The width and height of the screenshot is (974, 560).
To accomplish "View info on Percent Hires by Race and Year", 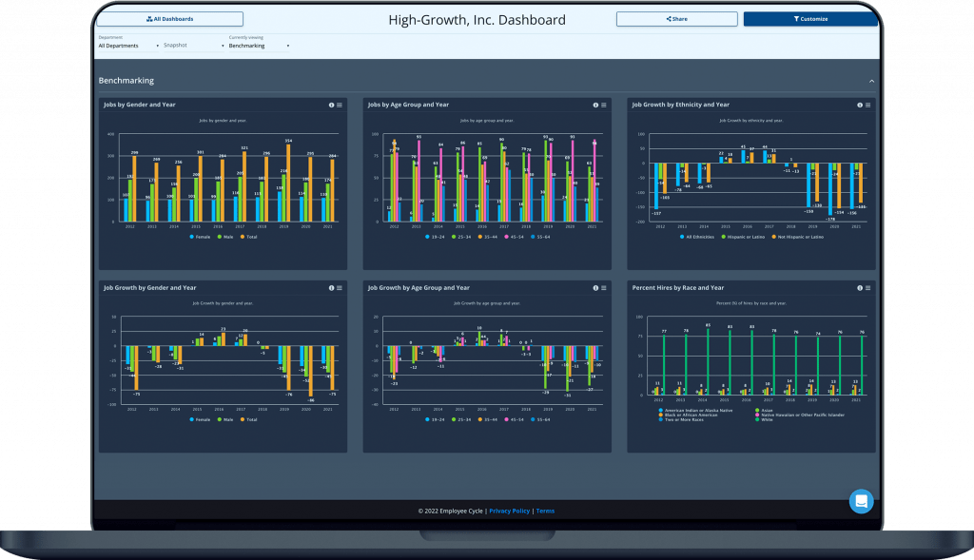I will pyautogui.click(x=860, y=288).
